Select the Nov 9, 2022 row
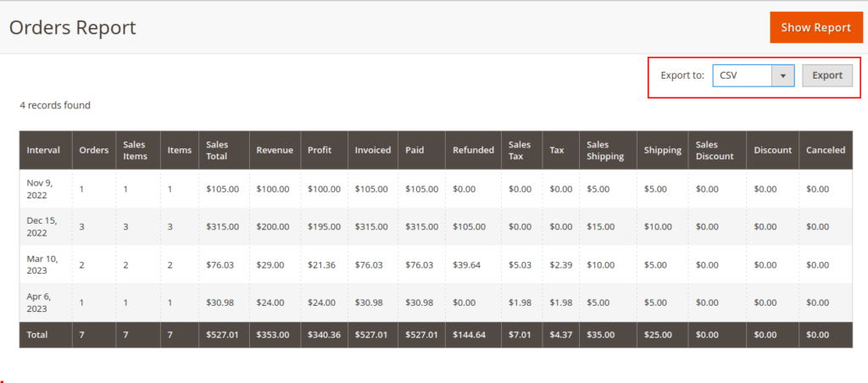868x383 pixels. [x=41, y=189]
